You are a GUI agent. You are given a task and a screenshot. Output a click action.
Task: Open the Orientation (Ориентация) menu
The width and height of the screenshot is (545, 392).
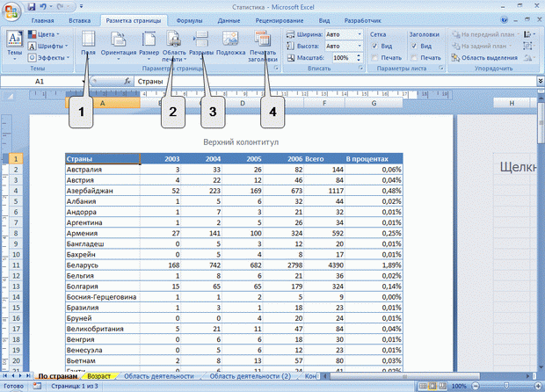tap(119, 45)
